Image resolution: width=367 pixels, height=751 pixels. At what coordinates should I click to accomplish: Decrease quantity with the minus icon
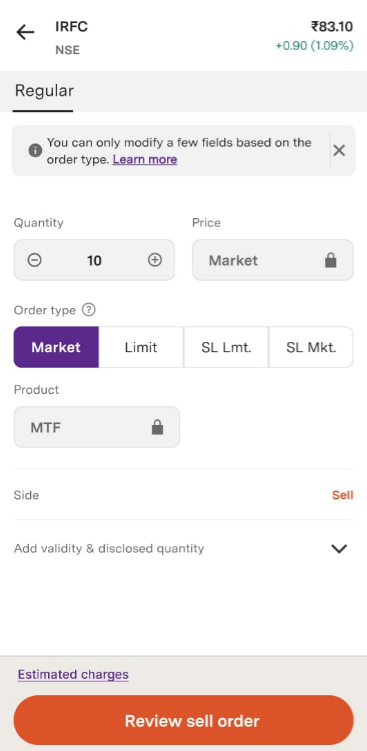(x=34, y=260)
